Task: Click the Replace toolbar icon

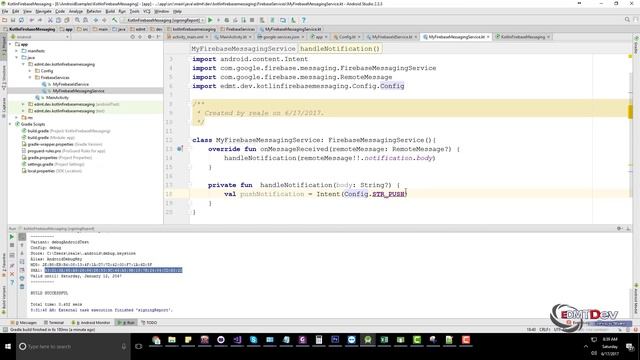Action: point(85,20)
